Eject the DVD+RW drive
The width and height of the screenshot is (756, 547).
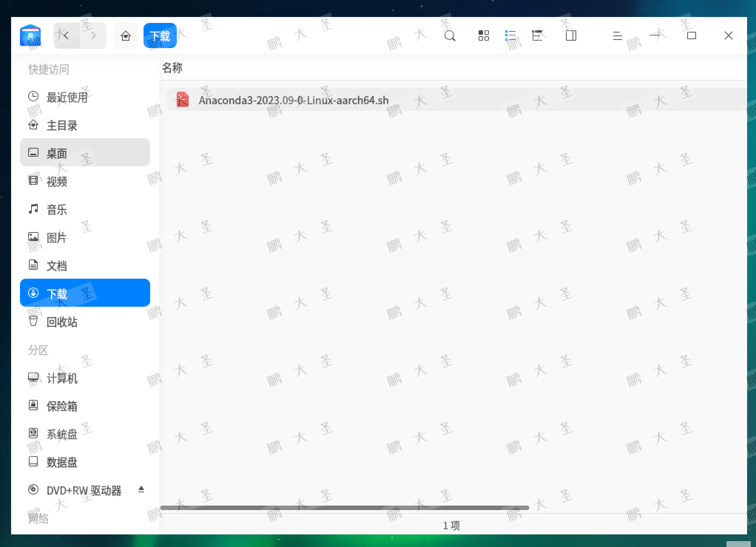click(141, 489)
